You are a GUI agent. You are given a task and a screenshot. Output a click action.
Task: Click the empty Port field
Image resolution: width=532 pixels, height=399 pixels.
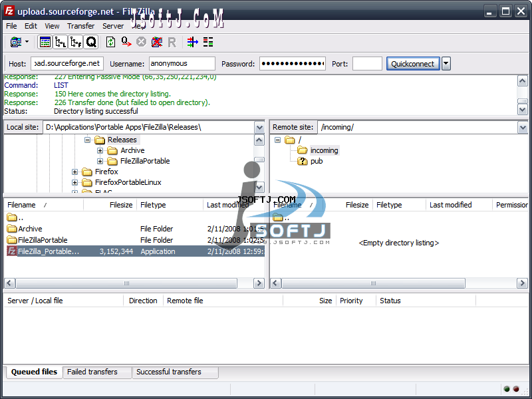367,63
